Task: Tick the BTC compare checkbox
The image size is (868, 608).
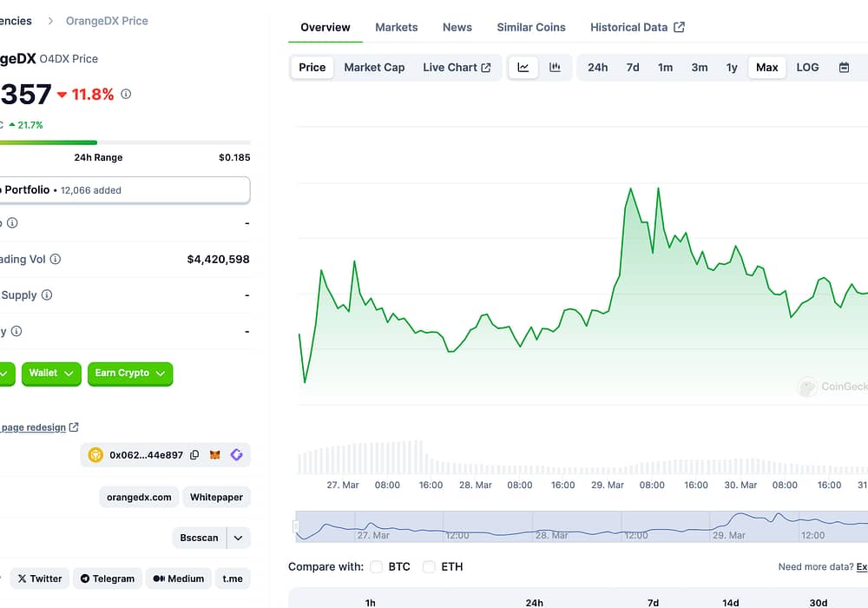Action: coord(377,566)
